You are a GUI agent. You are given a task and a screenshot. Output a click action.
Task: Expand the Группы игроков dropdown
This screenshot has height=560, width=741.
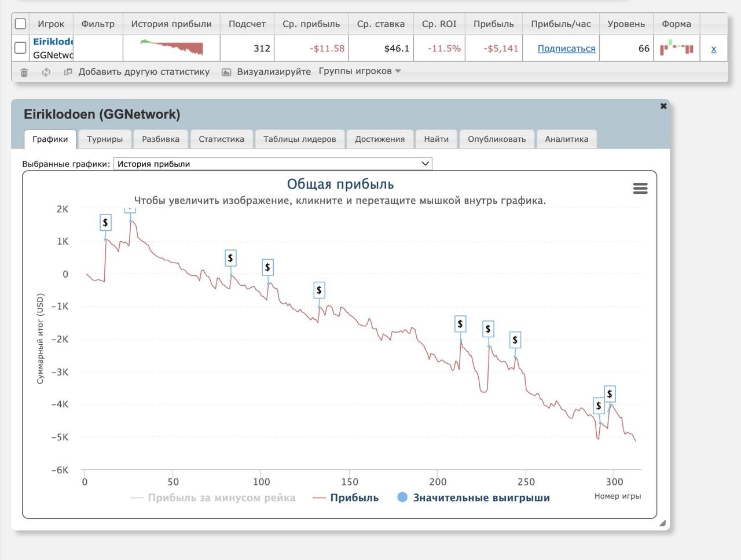(x=360, y=71)
